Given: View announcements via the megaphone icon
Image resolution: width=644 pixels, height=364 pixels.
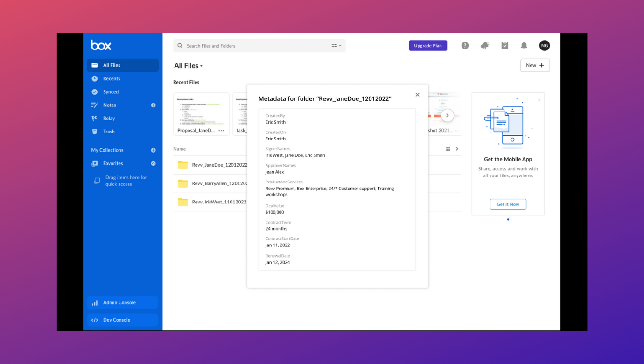Looking at the screenshot, I should point(484,45).
